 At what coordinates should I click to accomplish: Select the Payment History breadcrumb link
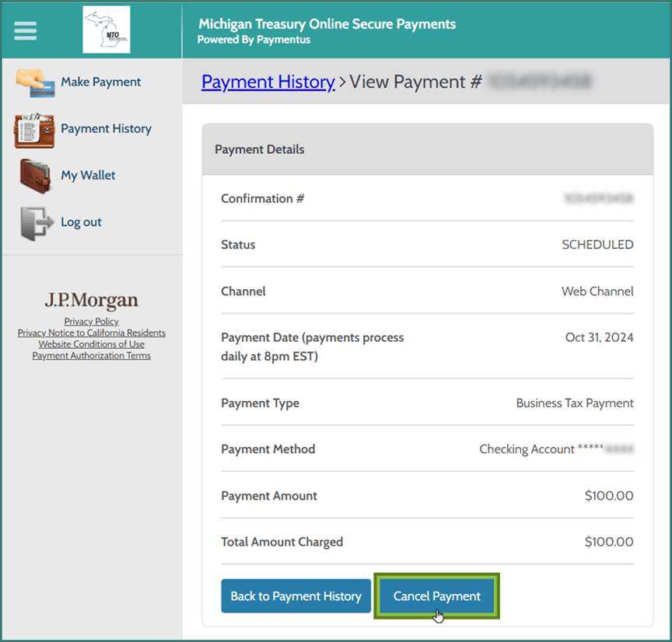(268, 82)
